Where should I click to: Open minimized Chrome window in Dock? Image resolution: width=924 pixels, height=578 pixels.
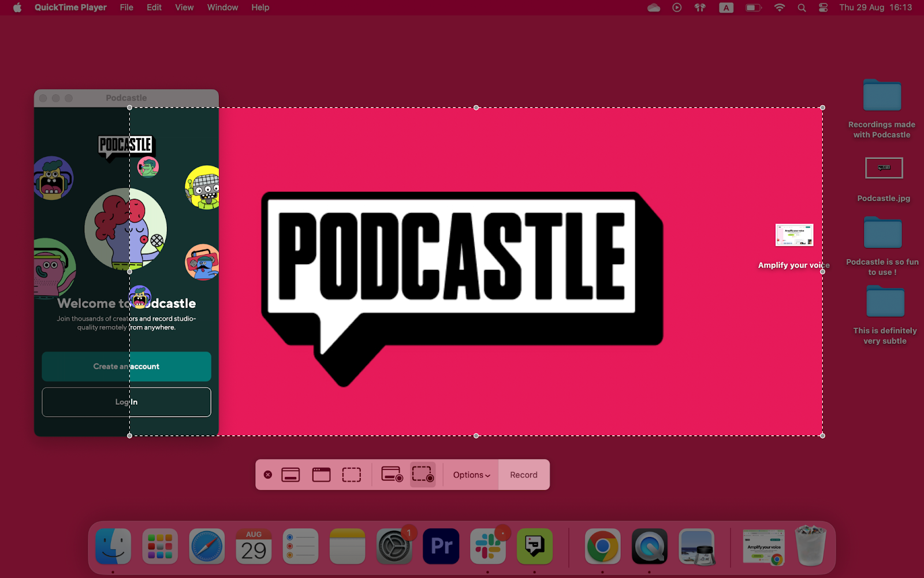[x=763, y=546]
